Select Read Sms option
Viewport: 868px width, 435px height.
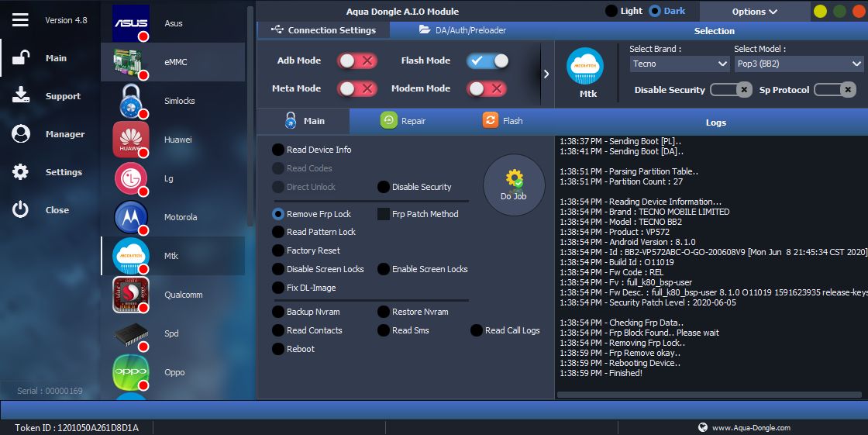404,330
